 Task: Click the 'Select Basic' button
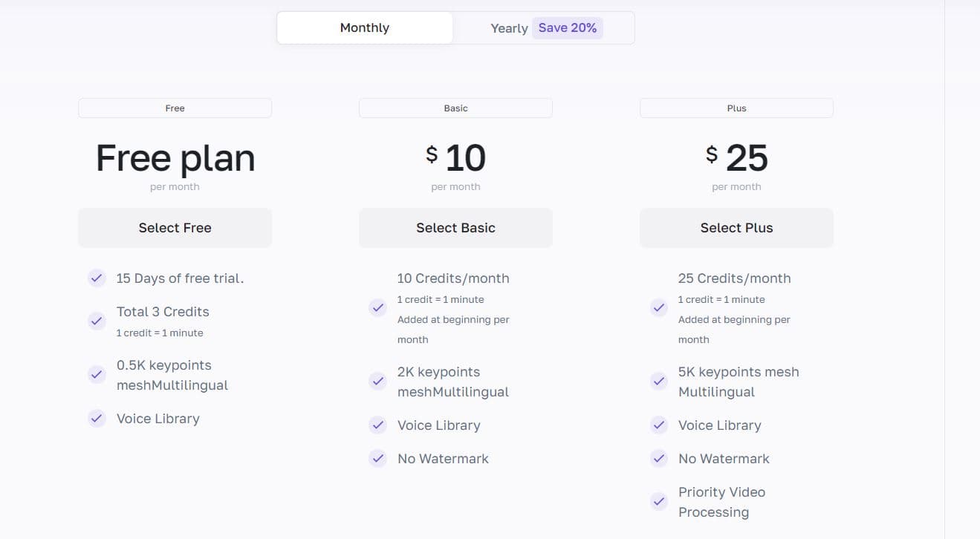point(455,227)
